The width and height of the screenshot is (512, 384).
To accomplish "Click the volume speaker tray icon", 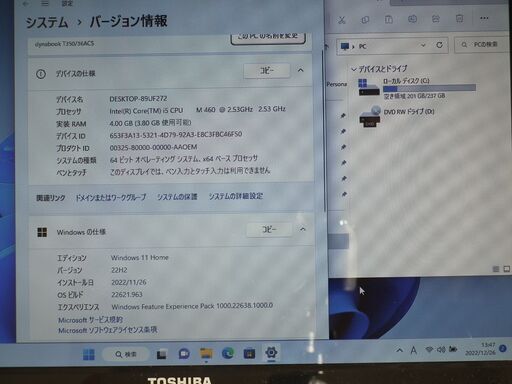I will point(441,349).
